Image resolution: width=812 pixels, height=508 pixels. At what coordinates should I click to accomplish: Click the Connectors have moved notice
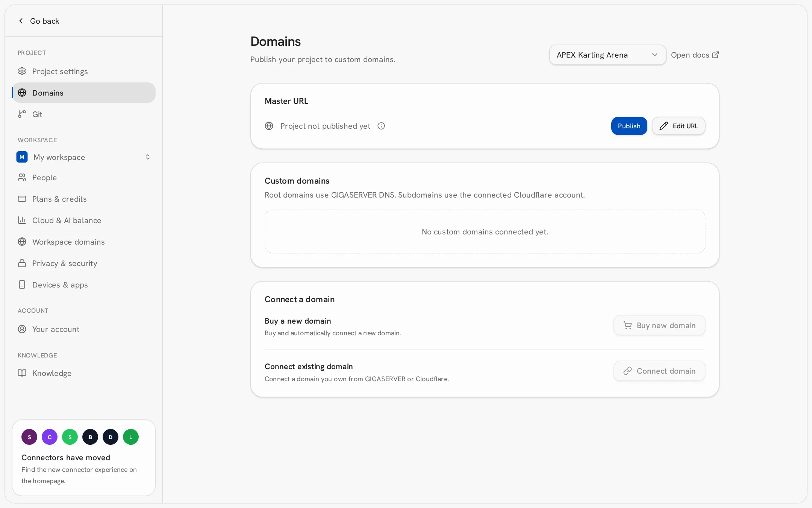tap(84, 458)
